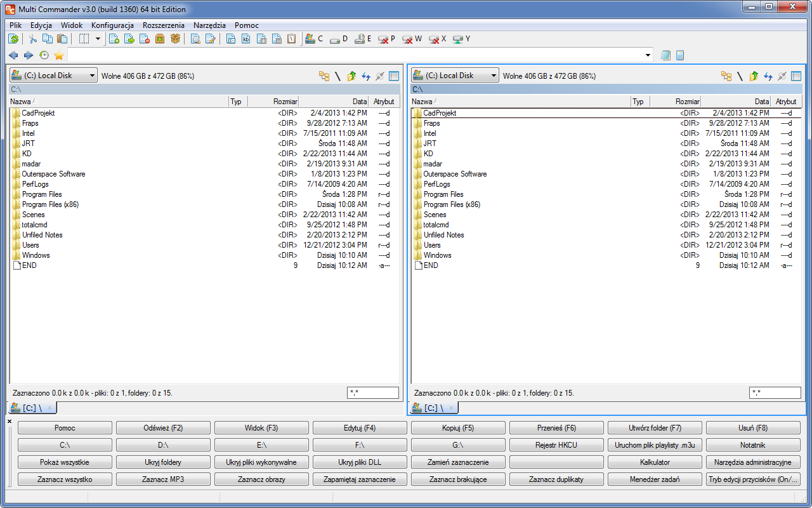Select totalcmd folder in right panel

point(606,225)
